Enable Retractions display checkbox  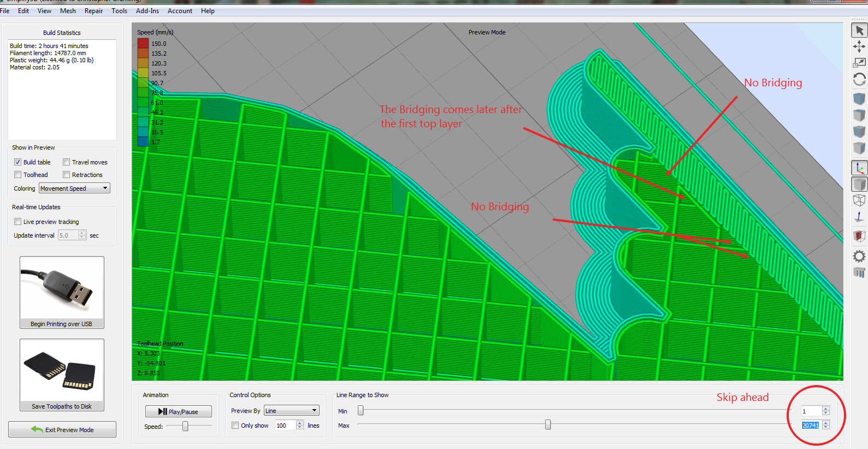click(67, 175)
